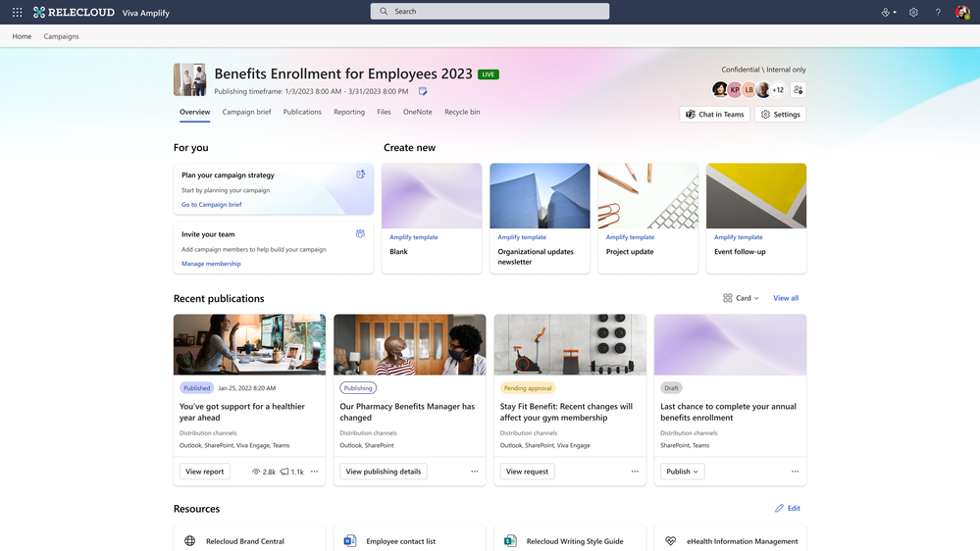Screen dimensions: 980x551
Task: Click View all publications link
Action: (x=786, y=298)
